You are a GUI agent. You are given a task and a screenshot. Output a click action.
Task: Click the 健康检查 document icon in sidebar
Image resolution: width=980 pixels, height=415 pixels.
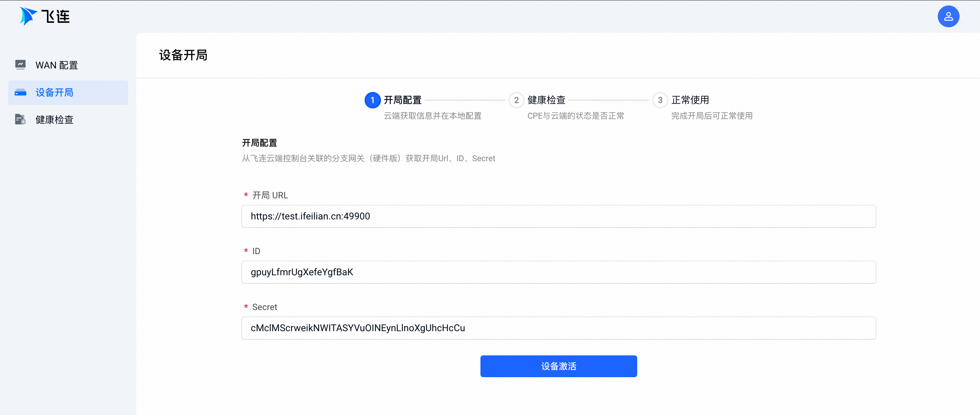coord(20,120)
